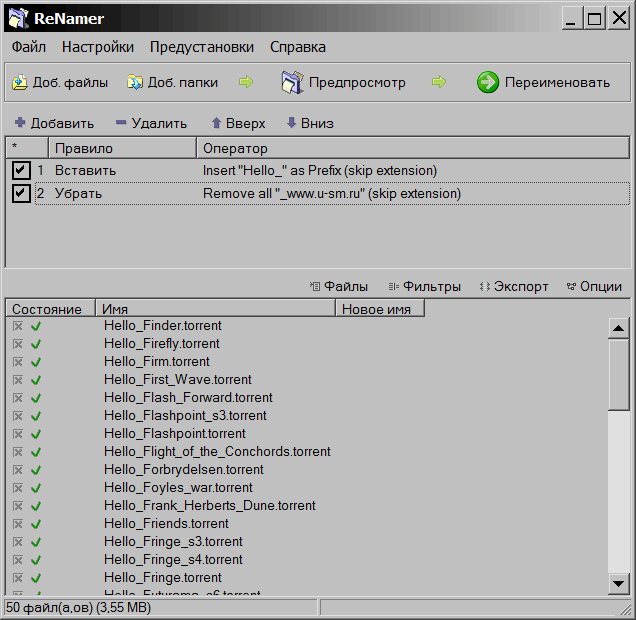Screen dimensions: 636x620
Task: Move rule up with Вверх arrow
Action: (216, 123)
